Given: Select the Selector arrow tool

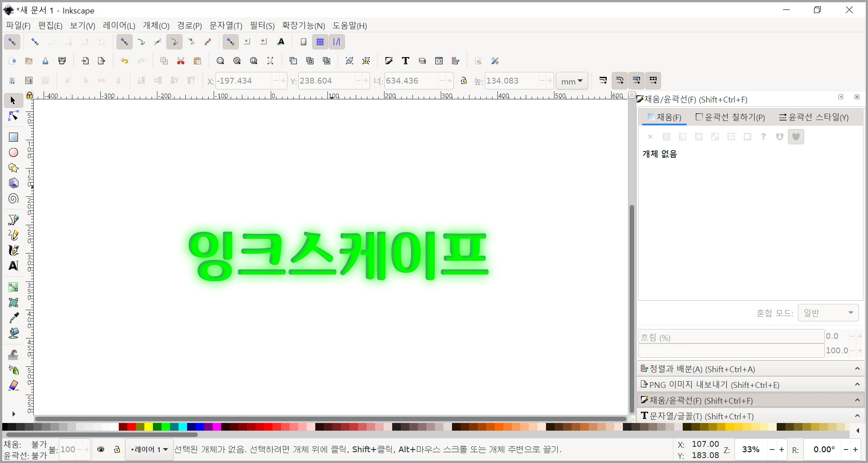Looking at the screenshot, I should tap(13, 100).
